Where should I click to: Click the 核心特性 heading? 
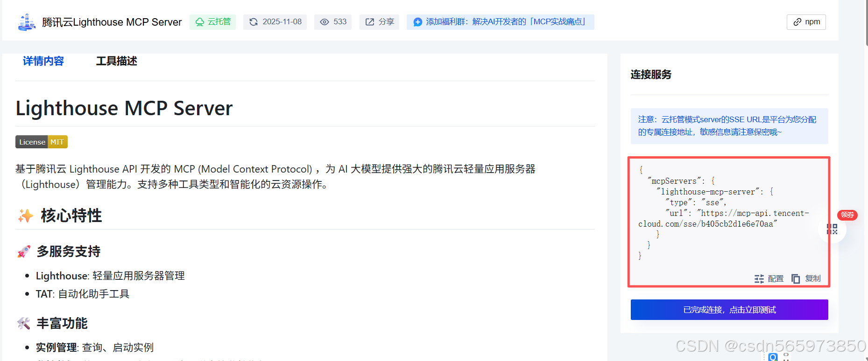71,215
